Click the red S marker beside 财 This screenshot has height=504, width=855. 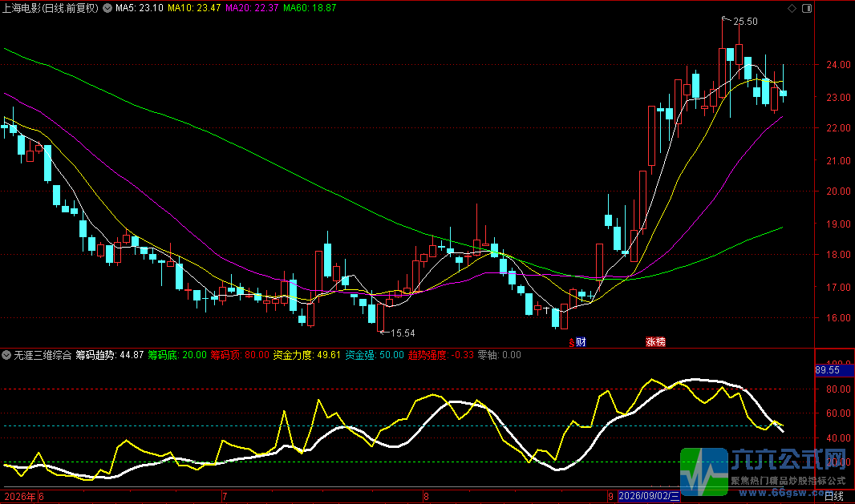571,343
